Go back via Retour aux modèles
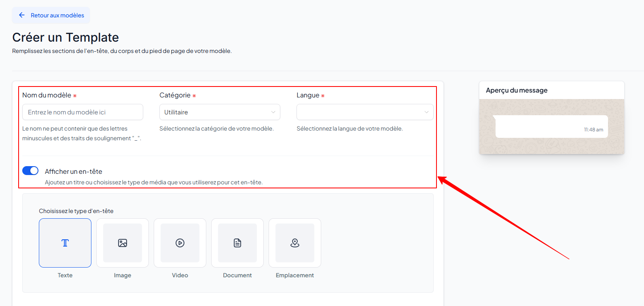The height and width of the screenshot is (306, 644). coord(51,15)
